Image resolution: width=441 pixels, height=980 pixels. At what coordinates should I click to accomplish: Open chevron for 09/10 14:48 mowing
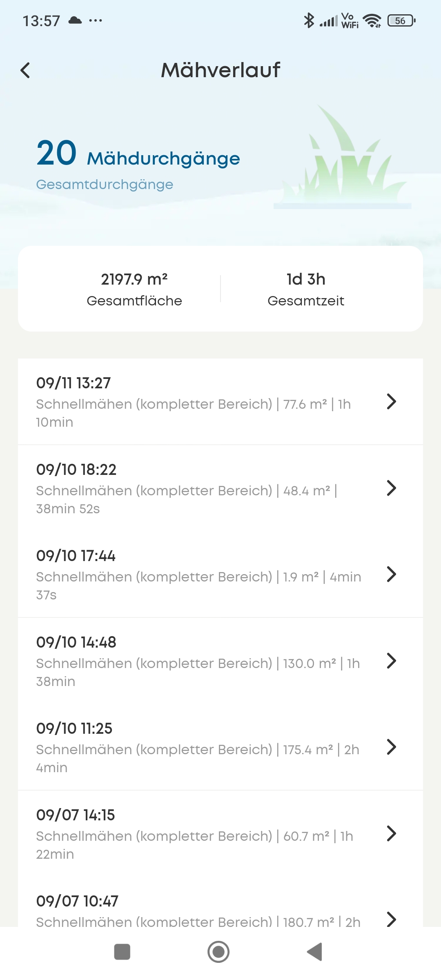click(391, 661)
